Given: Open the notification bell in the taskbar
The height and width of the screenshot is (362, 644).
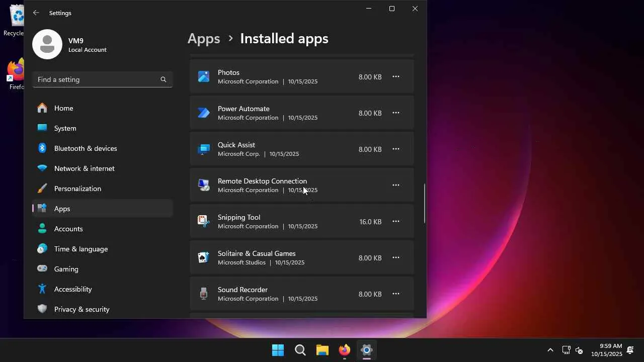Looking at the screenshot, I should click(x=630, y=350).
